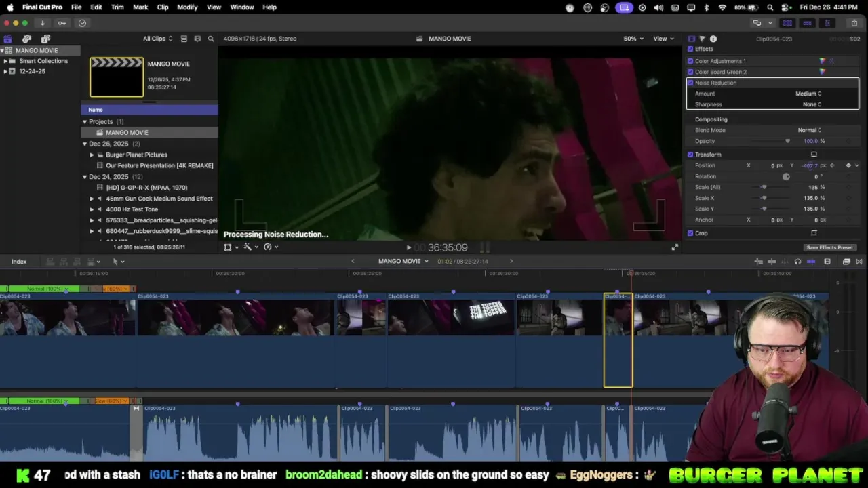Image resolution: width=868 pixels, height=488 pixels.
Task: Open the All Clips filter popup
Action: tap(157, 39)
